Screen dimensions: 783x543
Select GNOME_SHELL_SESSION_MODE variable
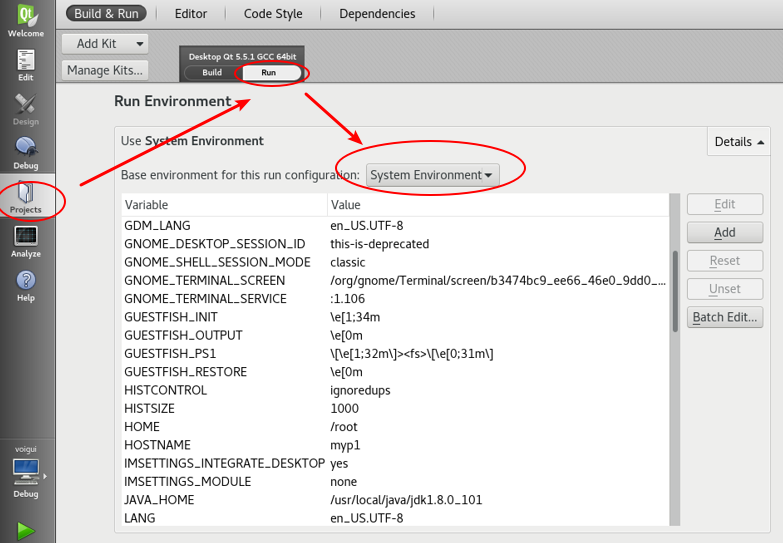395,262
